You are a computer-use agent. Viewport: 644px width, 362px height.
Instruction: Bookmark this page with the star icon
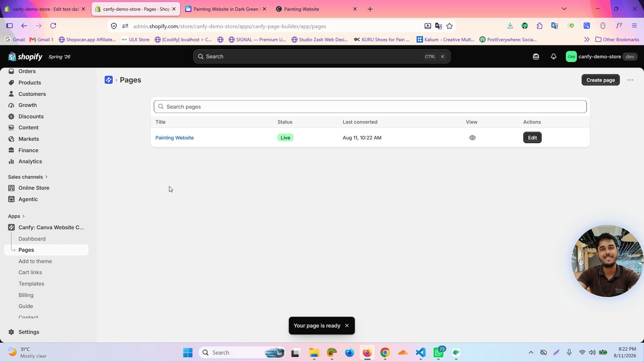coord(450,26)
